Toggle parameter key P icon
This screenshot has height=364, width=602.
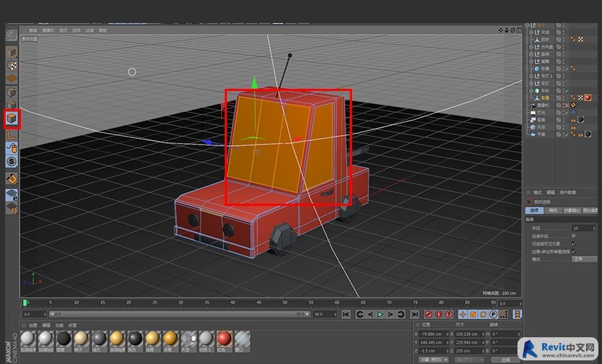[x=494, y=314]
